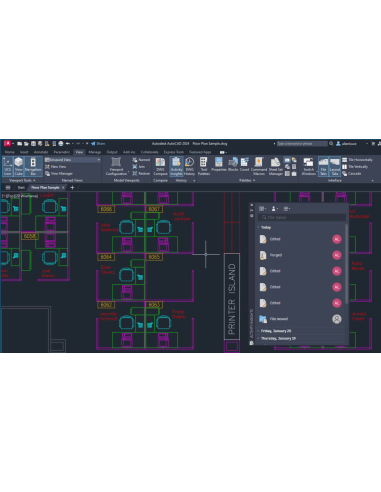This screenshot has width=381, height=492.
Task: Open the Properties palette
Action: tap(219, 165)
